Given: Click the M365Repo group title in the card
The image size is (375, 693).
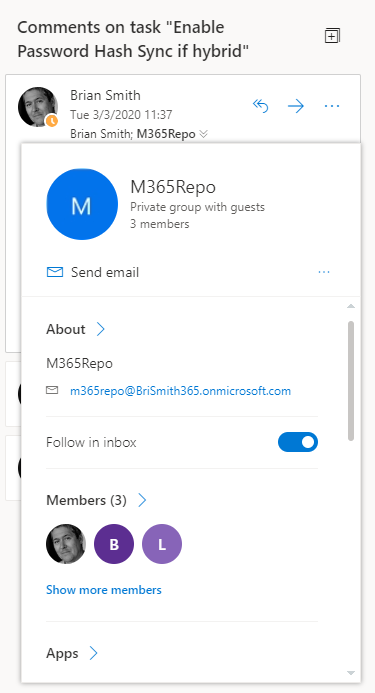Looking at the screenshot, I should tap(173, 187).
